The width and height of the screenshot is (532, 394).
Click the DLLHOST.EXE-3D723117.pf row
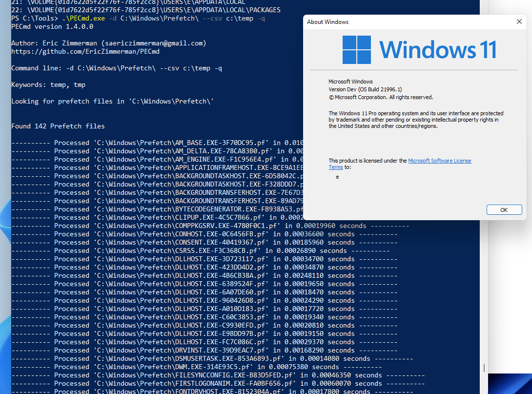click(204, 259)
